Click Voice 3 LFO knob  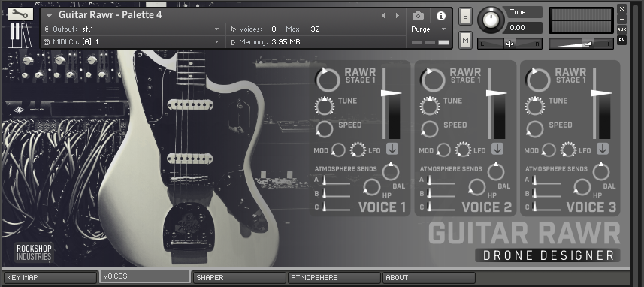click(x=568, y=150)
